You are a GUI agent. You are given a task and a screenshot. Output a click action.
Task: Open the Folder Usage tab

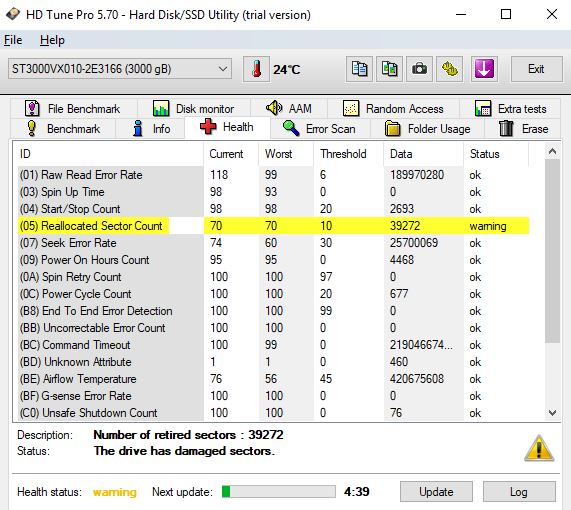coord(428,129)
